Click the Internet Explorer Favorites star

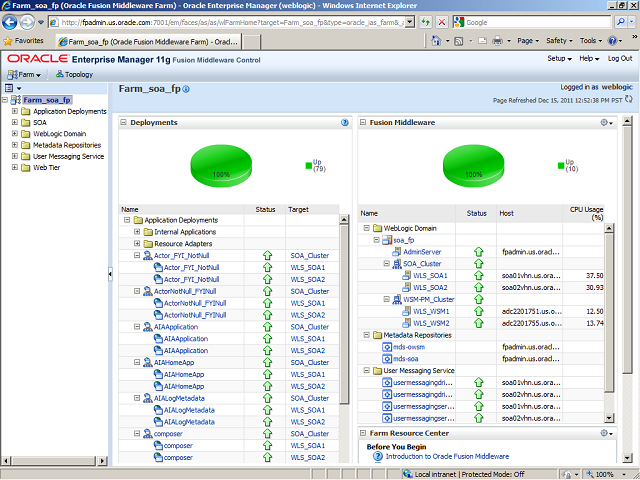(9, 41)
